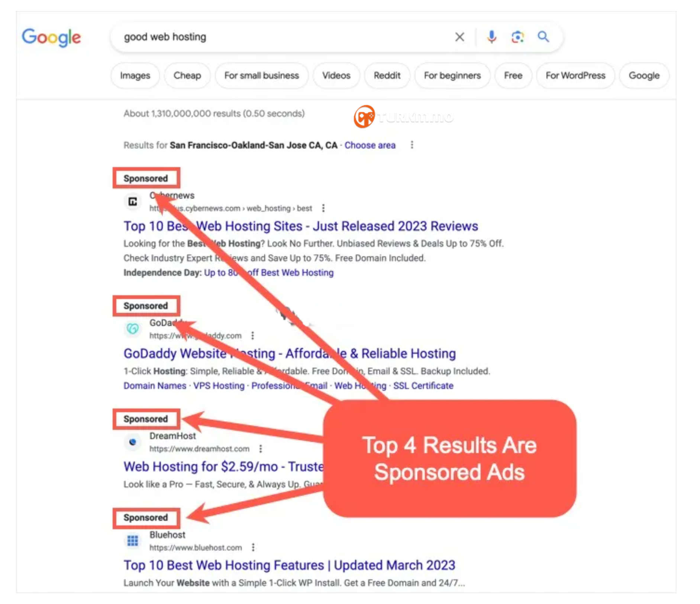Open the three-dot menu beside Choose area
Image resolution: width=700 pixels, height=604 pixels.
(412, 145)
